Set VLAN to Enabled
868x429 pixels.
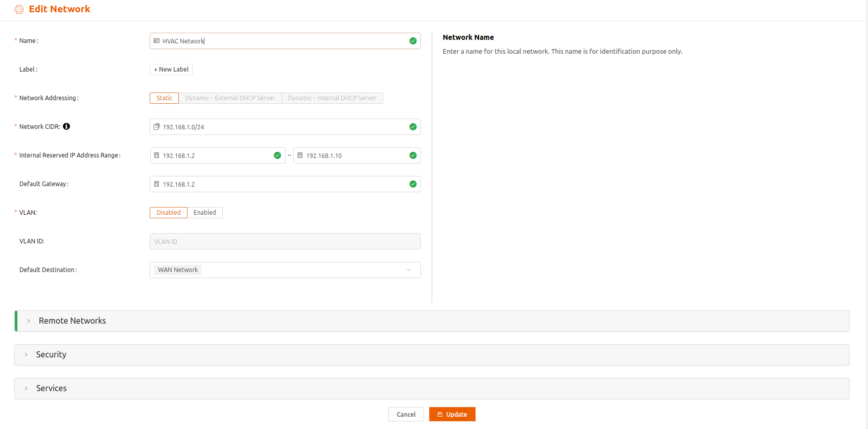(x=205, y=213)
